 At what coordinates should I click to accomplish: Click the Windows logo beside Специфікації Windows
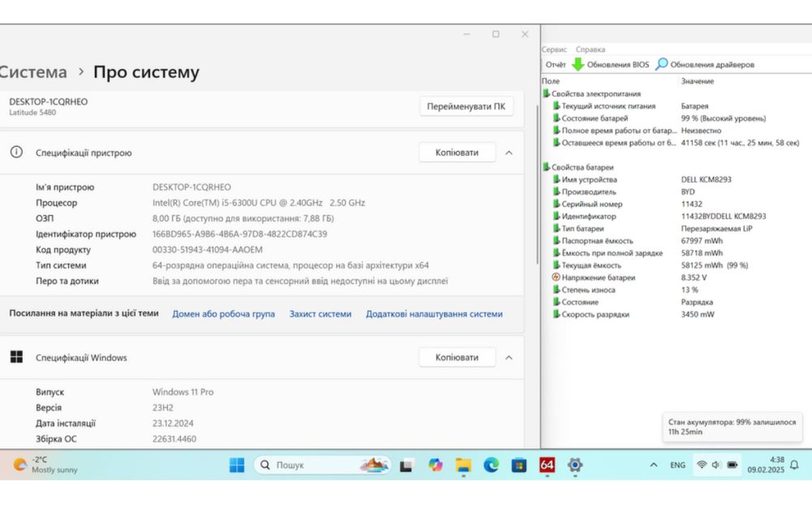coord(16,357)
